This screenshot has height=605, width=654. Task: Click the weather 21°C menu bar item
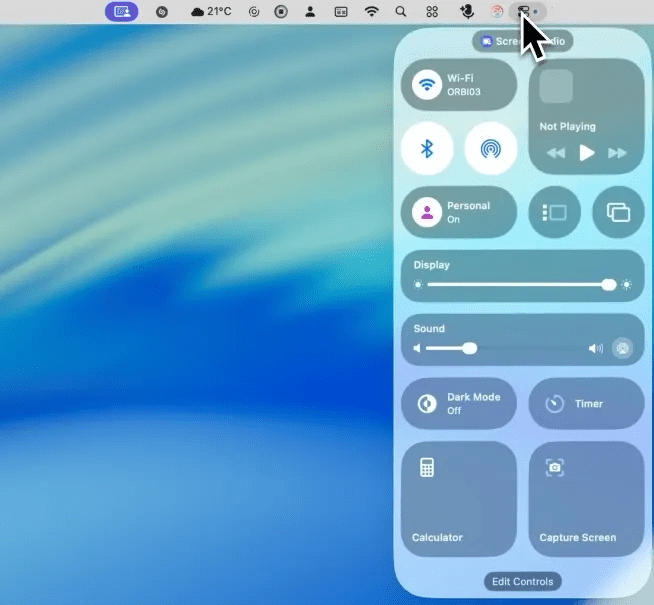(211, 12)
